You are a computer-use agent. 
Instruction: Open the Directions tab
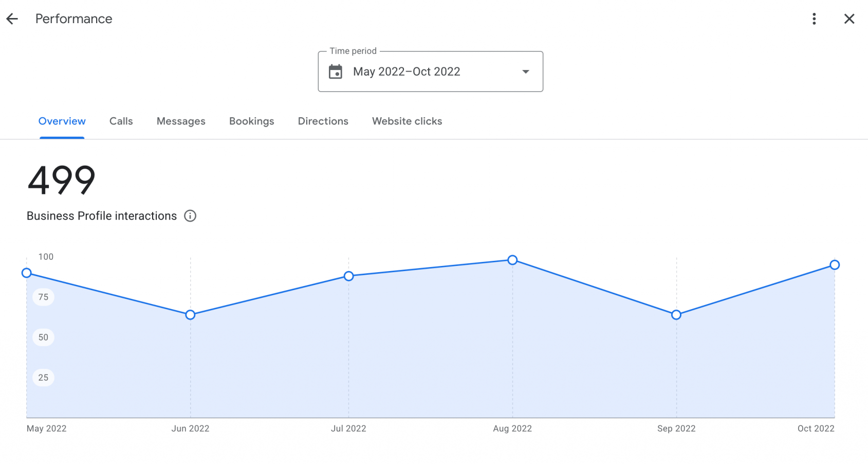(x=323, y=121)
